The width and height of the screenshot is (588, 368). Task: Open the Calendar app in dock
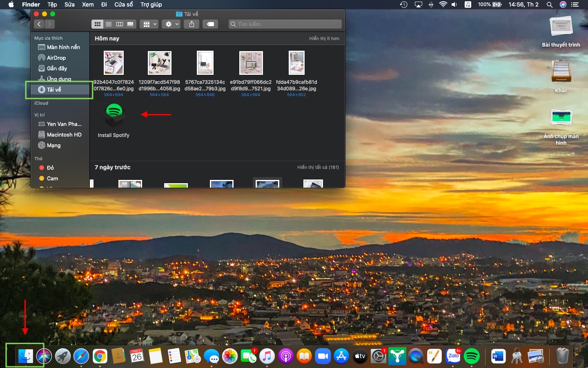[x=137, y=356]
